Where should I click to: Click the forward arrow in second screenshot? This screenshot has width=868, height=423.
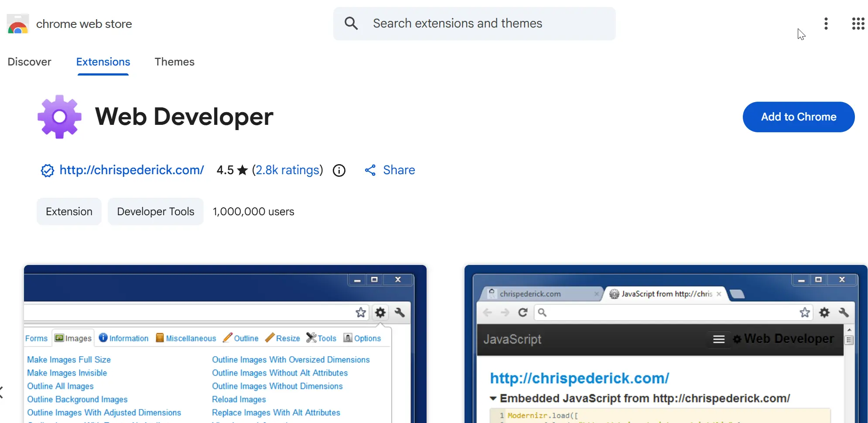(505, 313)
